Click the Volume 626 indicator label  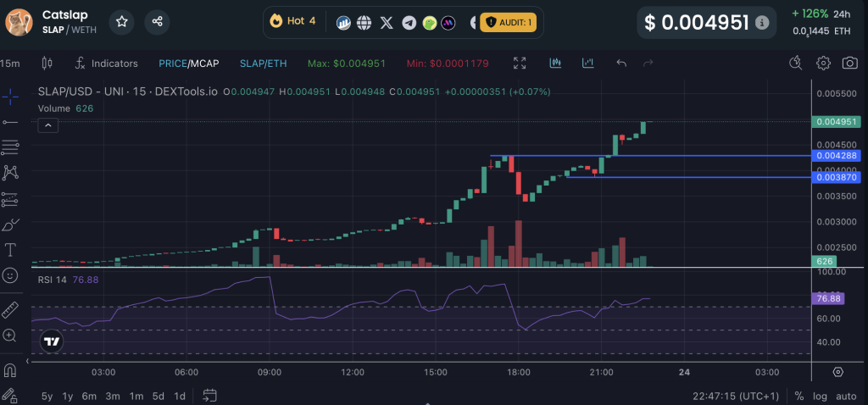(x=65, y=108)
